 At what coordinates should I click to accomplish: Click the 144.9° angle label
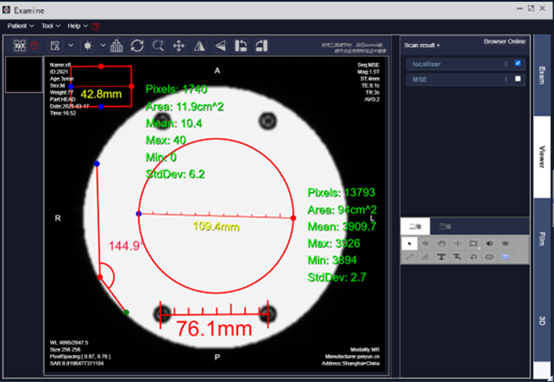[x=126, y=246]
